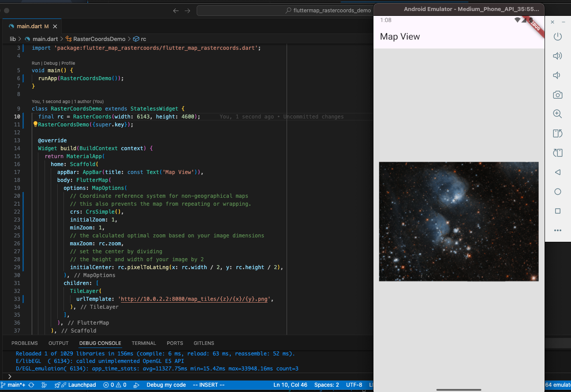
Task: Open the tile URL link in urlTemplate
Action: coord(194,299)
